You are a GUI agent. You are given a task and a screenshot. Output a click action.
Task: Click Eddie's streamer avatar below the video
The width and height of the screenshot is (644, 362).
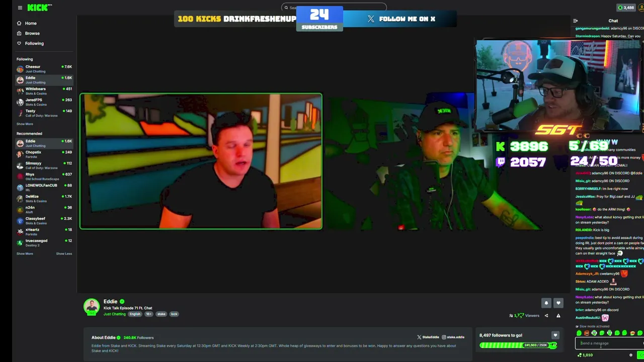tap(92, 307)
